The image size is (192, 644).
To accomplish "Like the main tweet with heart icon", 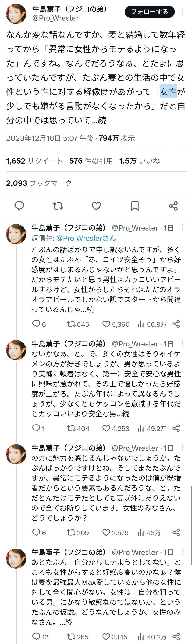I will (x=96, y=206).
